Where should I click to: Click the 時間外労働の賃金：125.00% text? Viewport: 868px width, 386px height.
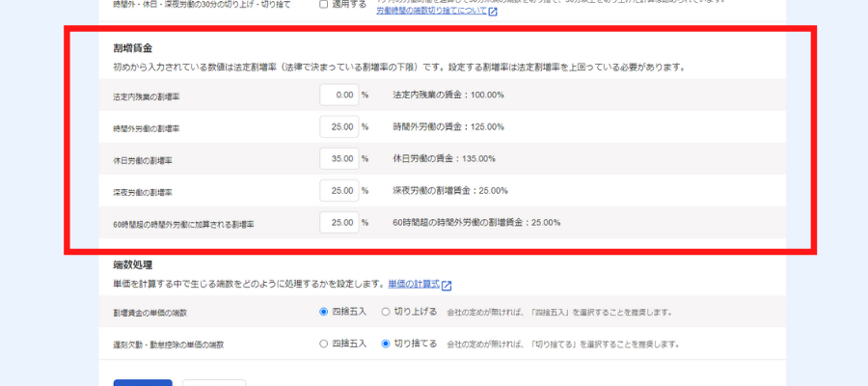click(448, 127)
